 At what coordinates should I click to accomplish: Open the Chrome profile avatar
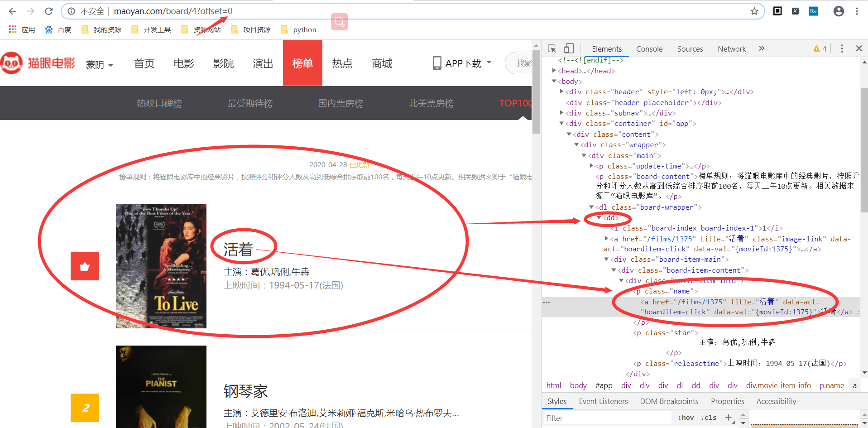tap(839, 11)
